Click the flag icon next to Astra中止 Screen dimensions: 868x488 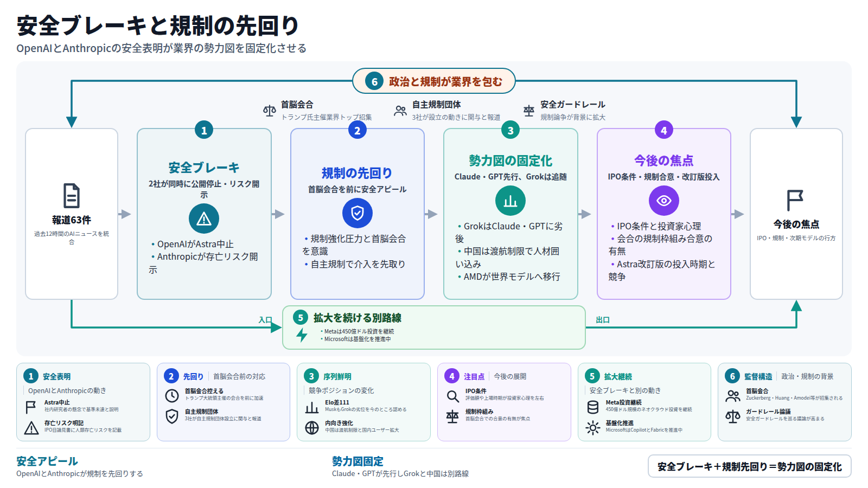click(31, 407)
